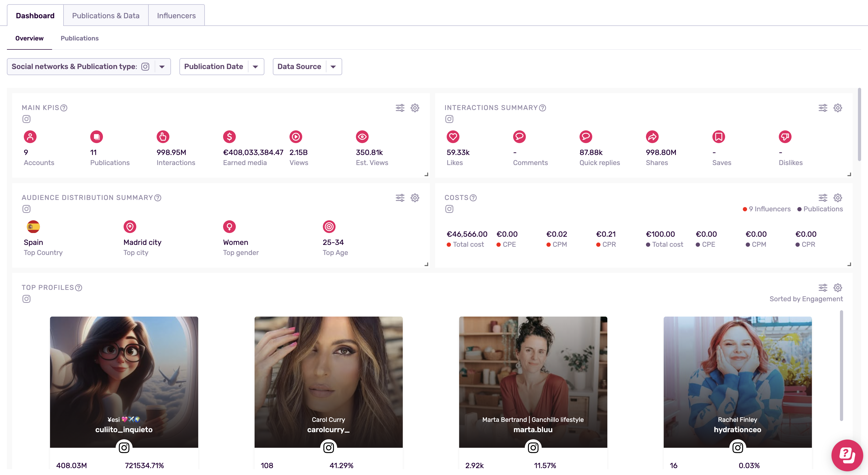Open the Publications sub-tab

click(x=79, y=38)
